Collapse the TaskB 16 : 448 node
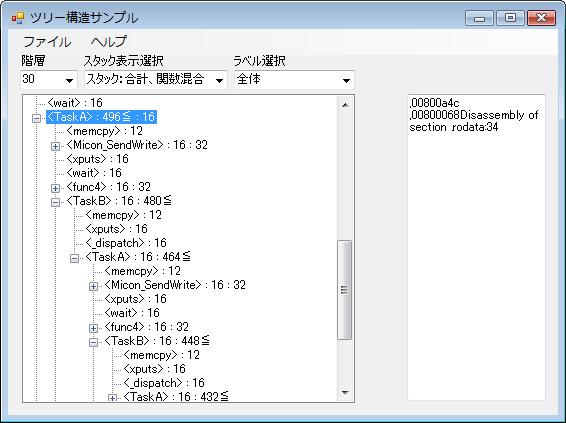This screenshot has width=566, height=423. (93, 342)
